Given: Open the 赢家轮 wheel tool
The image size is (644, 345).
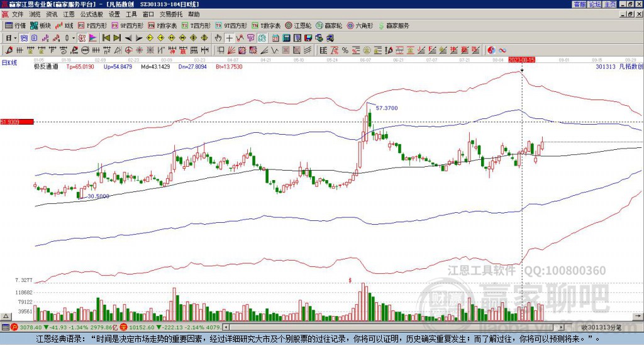Looking at the screenshot, I should 329,25.
